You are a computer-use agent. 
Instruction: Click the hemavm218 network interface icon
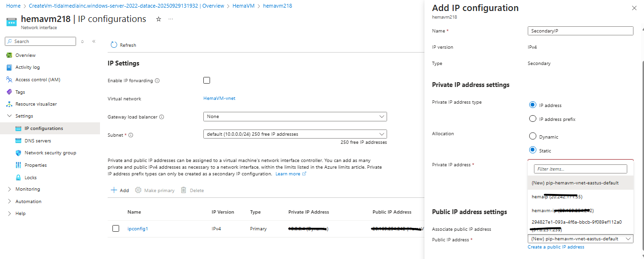pyautogui.click(x=11, y=22)
